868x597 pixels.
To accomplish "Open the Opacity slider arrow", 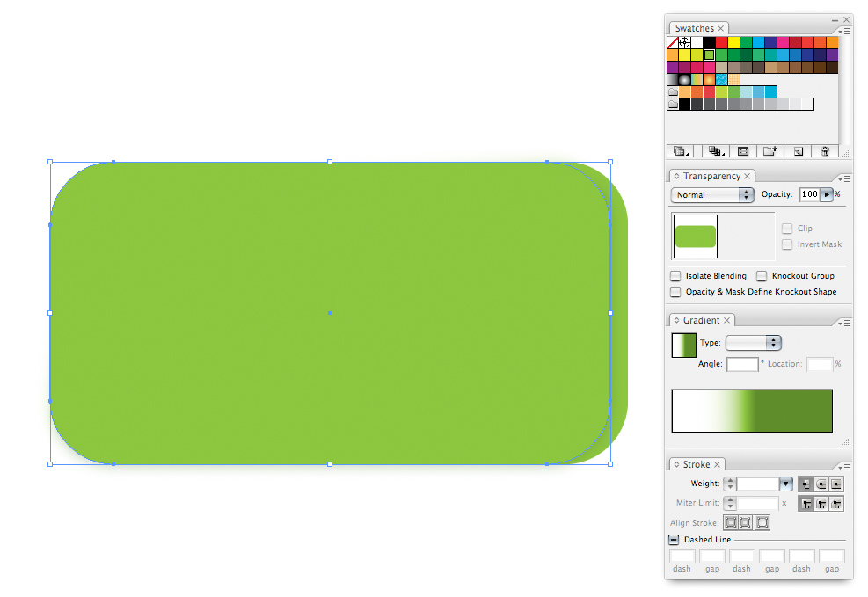I will pyautogui.click(x=827, y=194).
